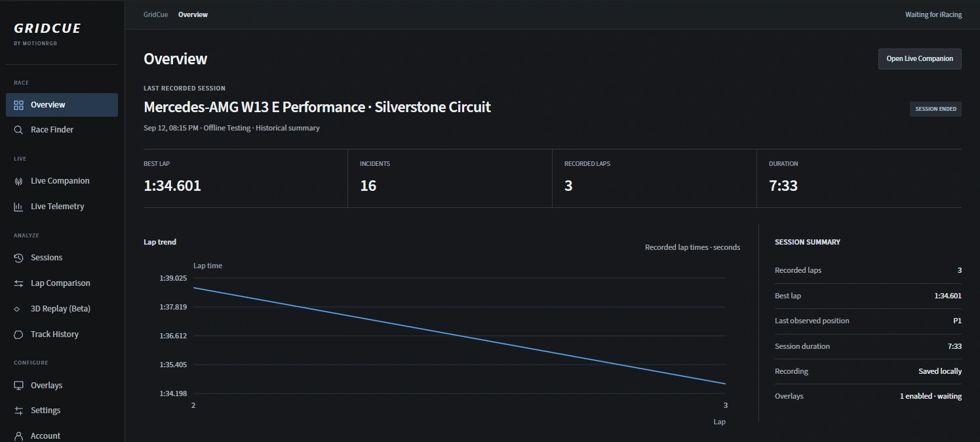Image resolution: width=980 pixels, height=442 pixels.
Task: Click the Waiting for iRacing status
Action: (933, 14)
